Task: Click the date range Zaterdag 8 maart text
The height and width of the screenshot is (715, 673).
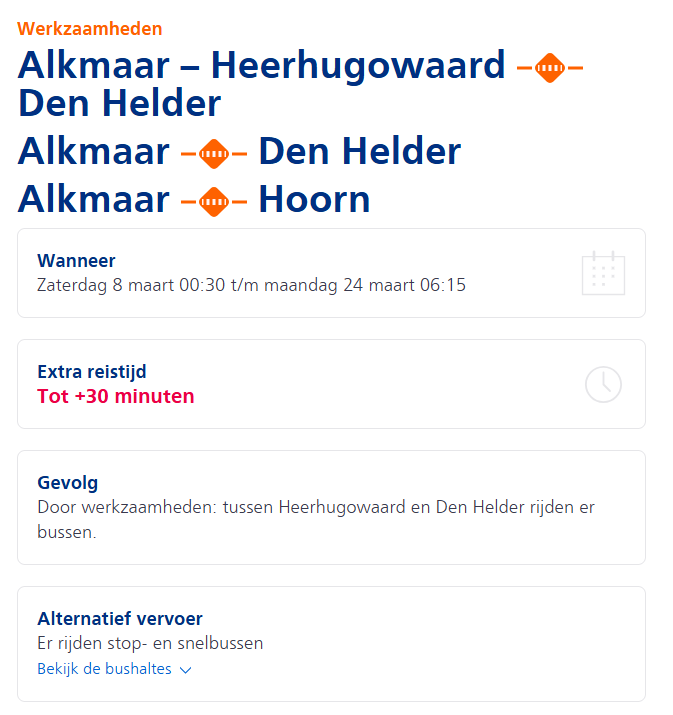Action: click(251, 285)
